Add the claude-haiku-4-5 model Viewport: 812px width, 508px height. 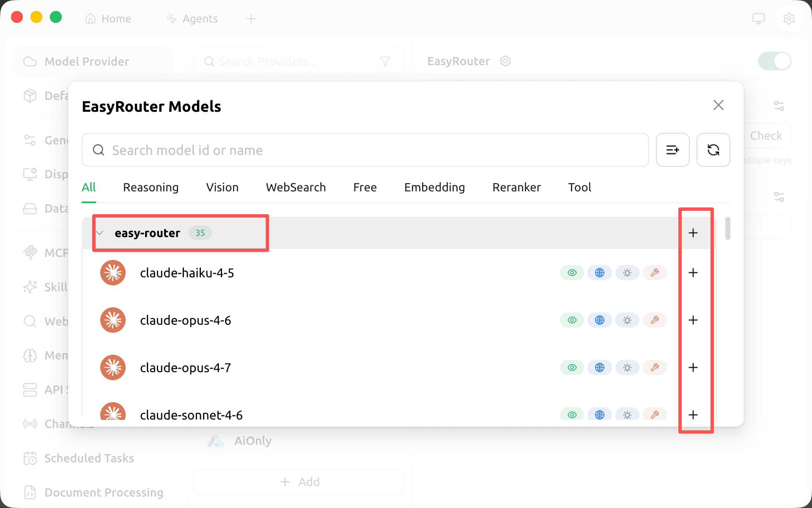pos(693,273)
